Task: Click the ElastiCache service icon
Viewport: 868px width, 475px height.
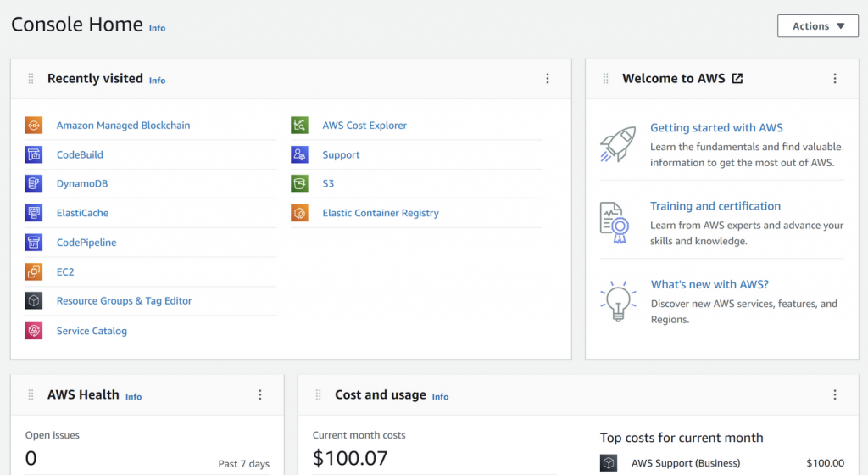Action: pyautogui.click(x=34, y=213)
